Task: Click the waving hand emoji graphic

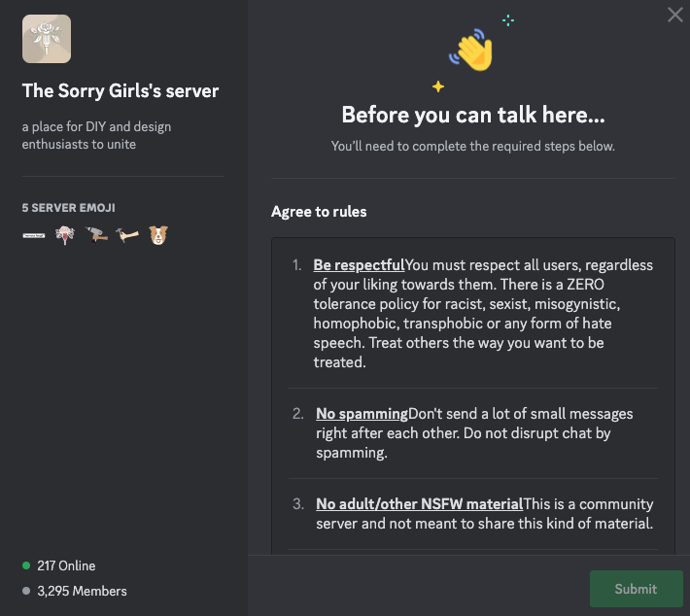Action: [x=472, y=51]
